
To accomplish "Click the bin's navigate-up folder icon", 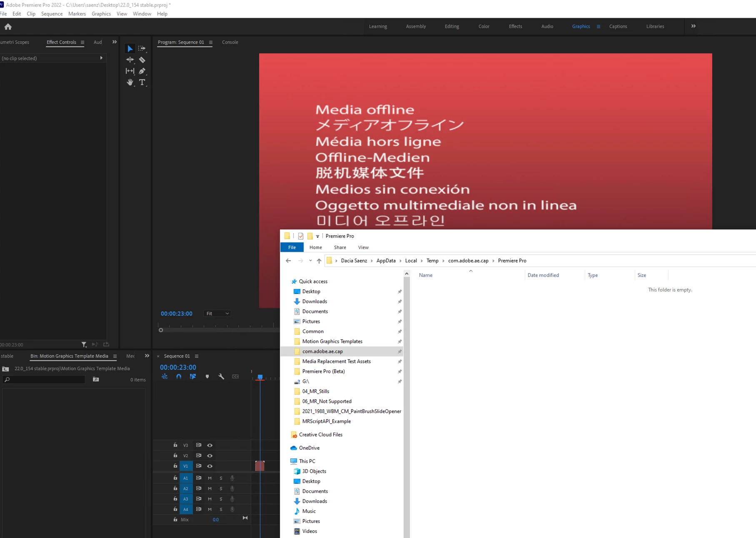I will tap(5, 369).
